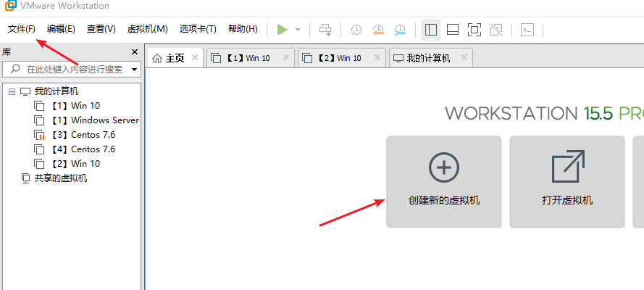Close the 我的计算机 tab
Image resolution: width=644 pixels, height=290 pixels.
coord(464,57)
